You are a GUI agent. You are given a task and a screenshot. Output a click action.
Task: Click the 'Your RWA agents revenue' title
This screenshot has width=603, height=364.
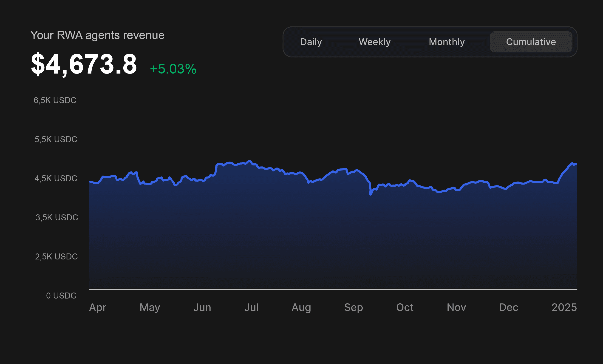97,35
